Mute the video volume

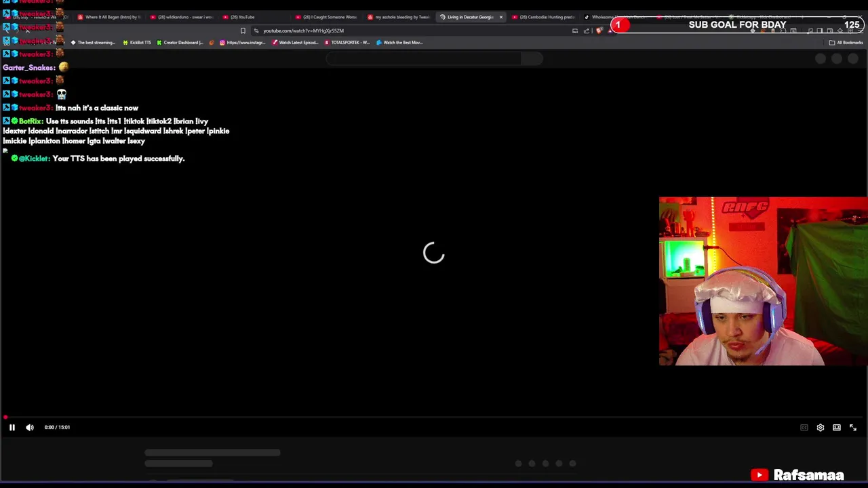[30, 428]
